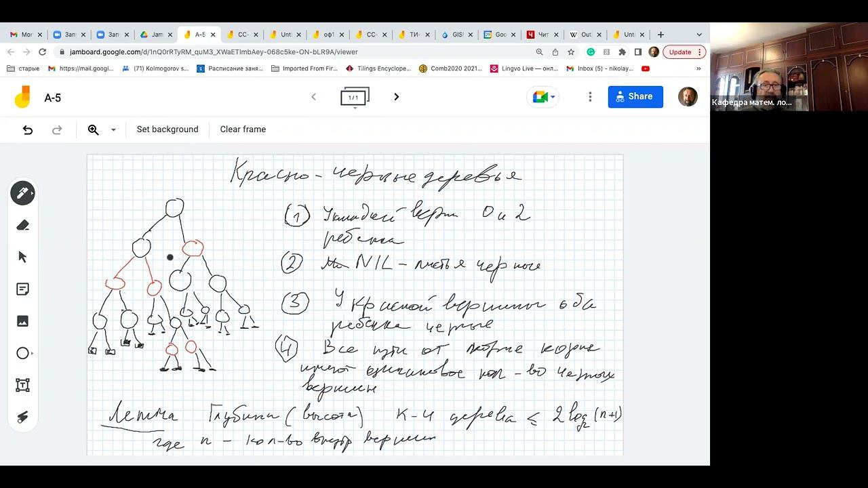Add a text box
Viewport: 868px width, 488px height.
pos(22,385)
